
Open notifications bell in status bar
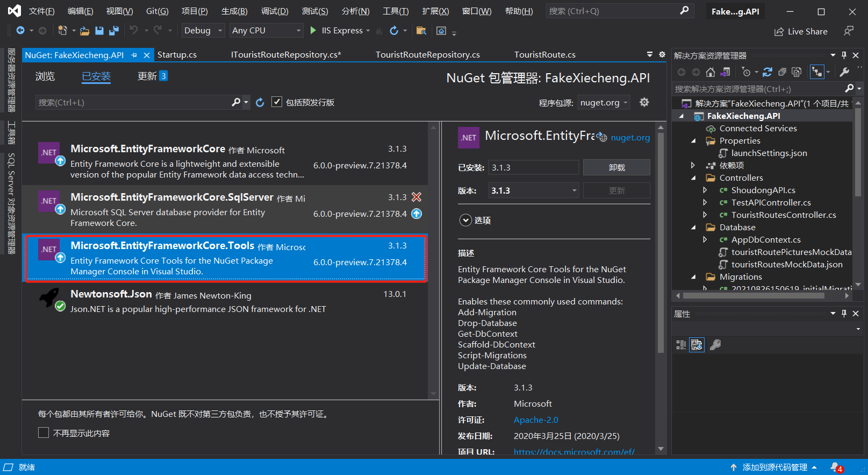tap(836, 467)
